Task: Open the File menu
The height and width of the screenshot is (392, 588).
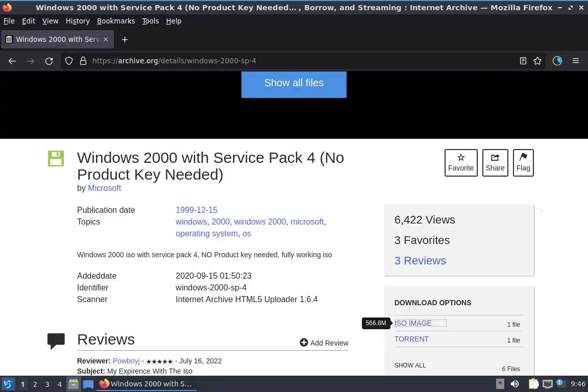Action: pos(9,21)
